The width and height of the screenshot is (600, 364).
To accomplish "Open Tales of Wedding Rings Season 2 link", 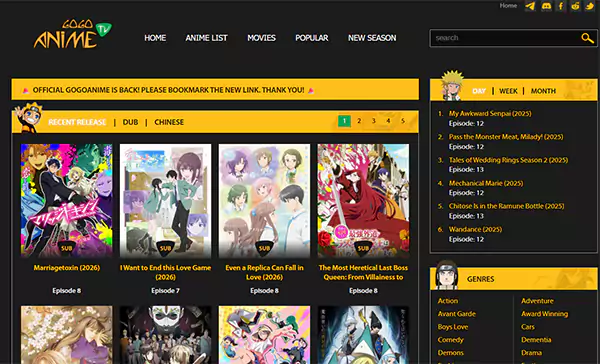I will tap(508, 160).
